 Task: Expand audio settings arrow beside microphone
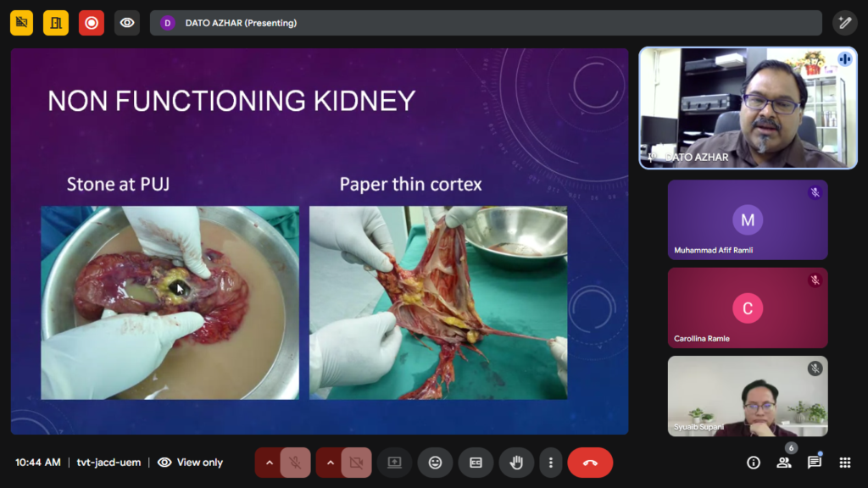point(269,463)
